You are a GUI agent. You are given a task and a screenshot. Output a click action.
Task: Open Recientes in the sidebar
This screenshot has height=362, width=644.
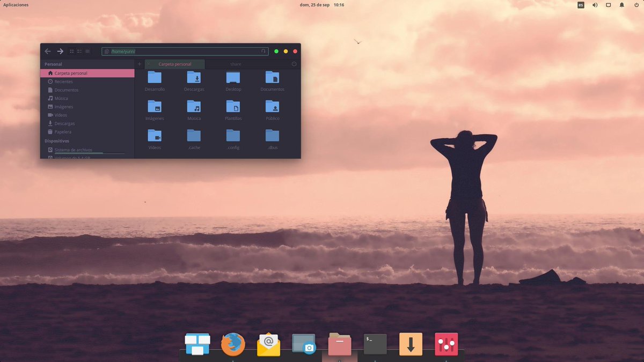[x=87, y=82]
